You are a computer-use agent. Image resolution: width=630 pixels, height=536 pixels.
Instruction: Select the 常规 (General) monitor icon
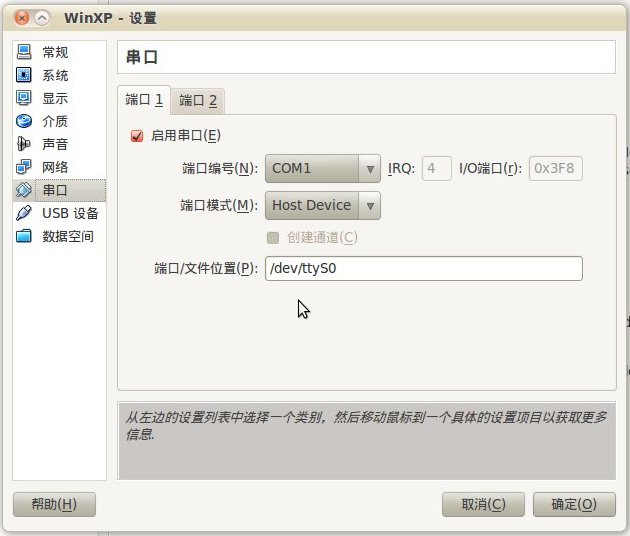24,52
